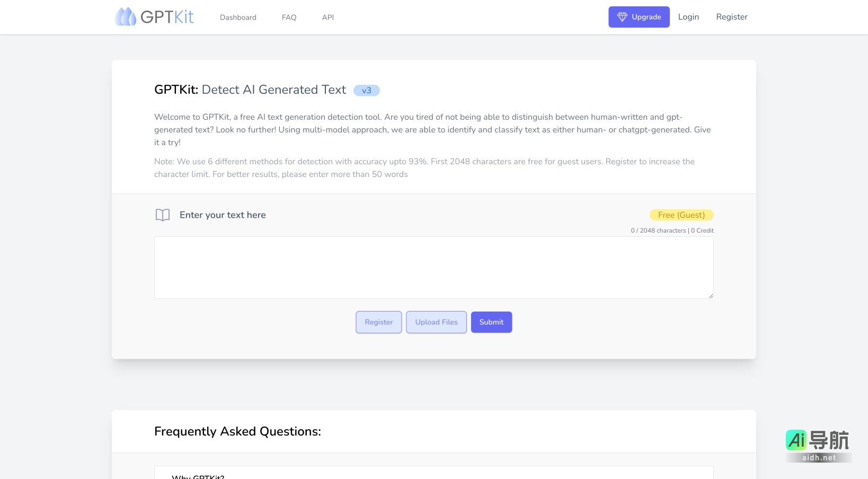Click the aidh.net watermark label
Viewport: 868px width, 479px height.
click(819, 458)
